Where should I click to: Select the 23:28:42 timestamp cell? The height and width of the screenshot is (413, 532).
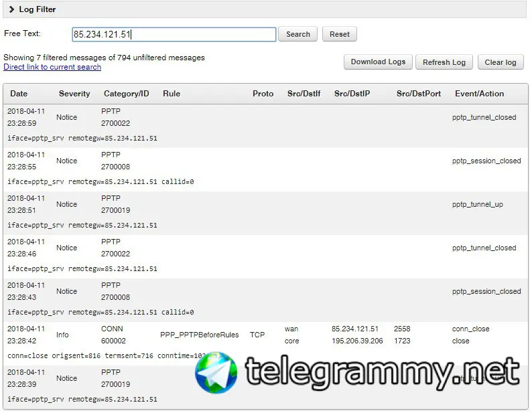(21, 341)
